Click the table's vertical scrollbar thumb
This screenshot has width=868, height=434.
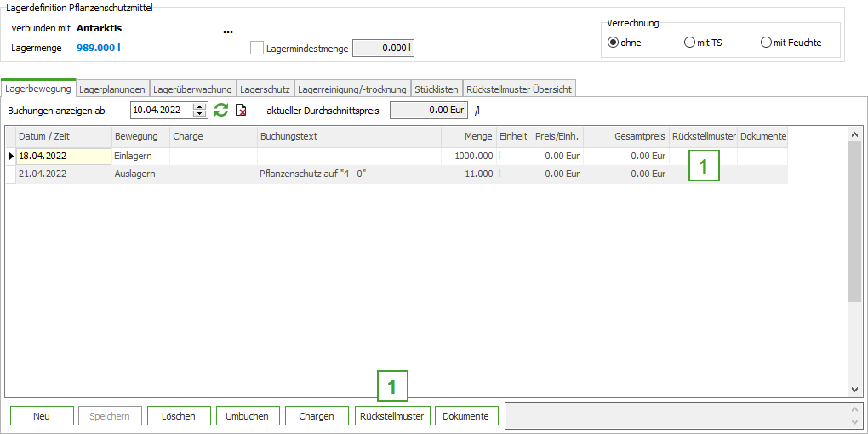pos(855,221)
